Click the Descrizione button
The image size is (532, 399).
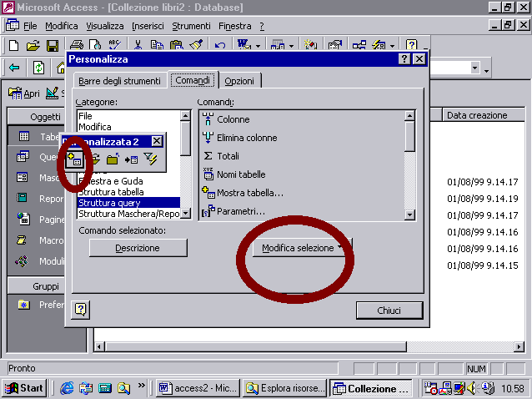[138, 248]
